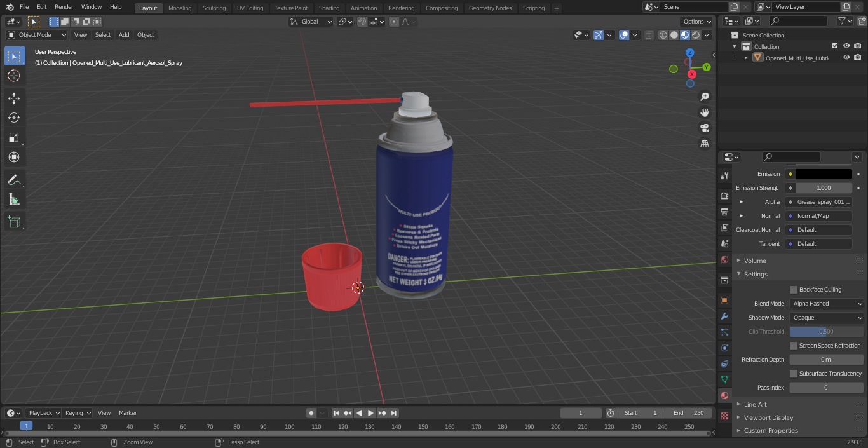
Task: Play the animation forward
Action: (370, 413)
